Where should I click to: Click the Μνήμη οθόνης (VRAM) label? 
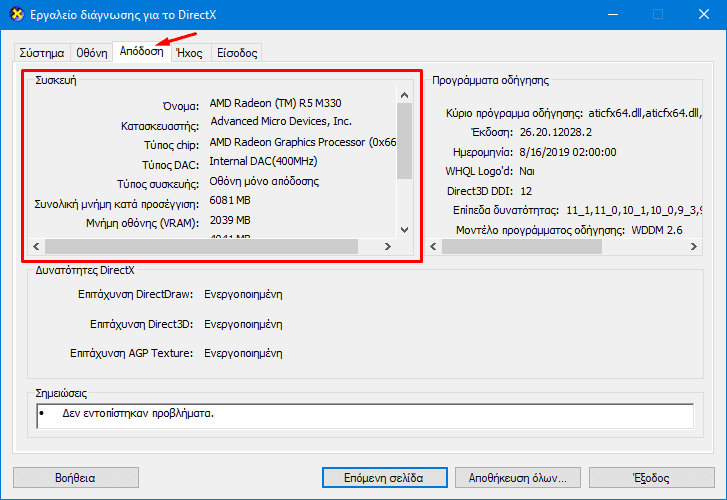(142, 224)
